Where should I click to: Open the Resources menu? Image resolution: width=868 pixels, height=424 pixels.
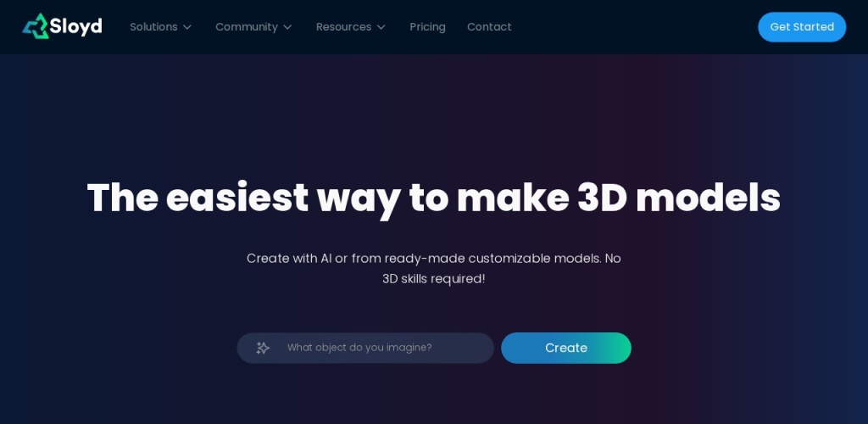point(343,27)
